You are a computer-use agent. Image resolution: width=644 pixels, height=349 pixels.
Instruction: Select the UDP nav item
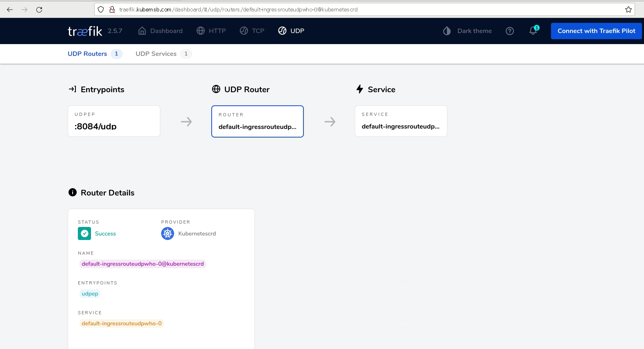[291, 31]
